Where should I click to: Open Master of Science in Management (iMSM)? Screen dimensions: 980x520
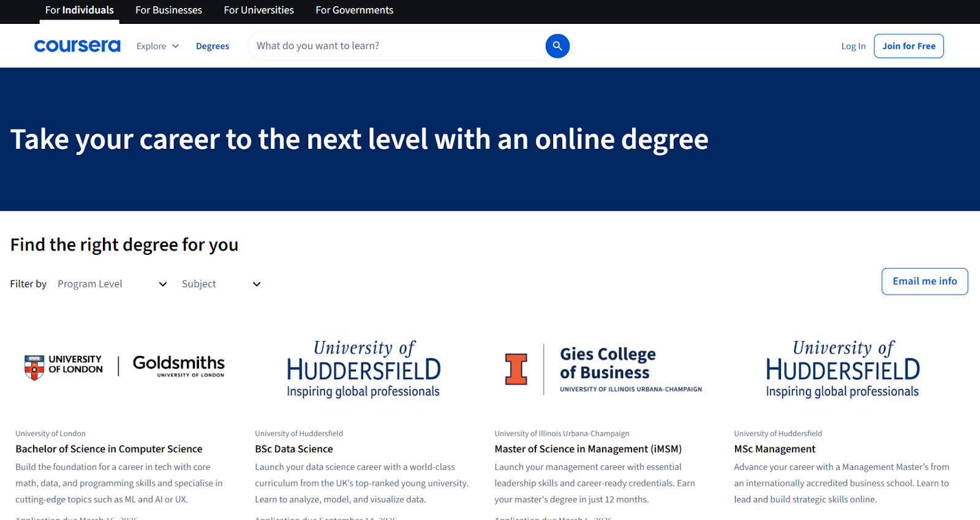588,449
